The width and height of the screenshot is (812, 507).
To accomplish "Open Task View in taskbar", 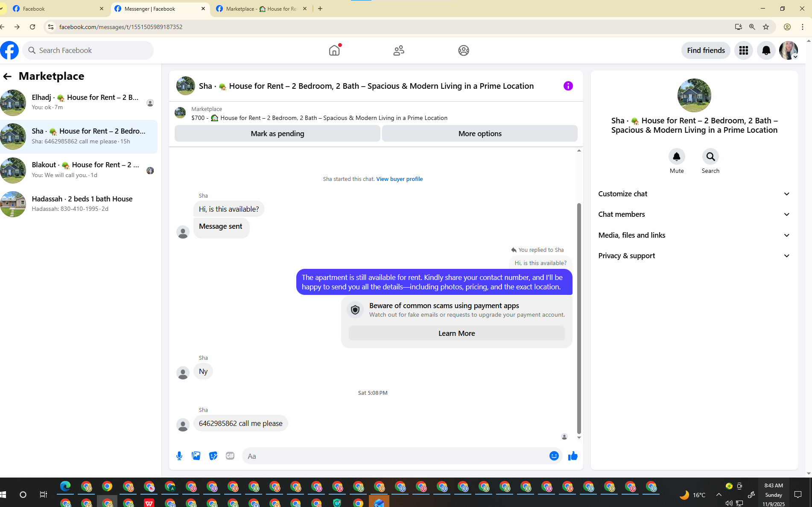I will (x=43, y=494).
